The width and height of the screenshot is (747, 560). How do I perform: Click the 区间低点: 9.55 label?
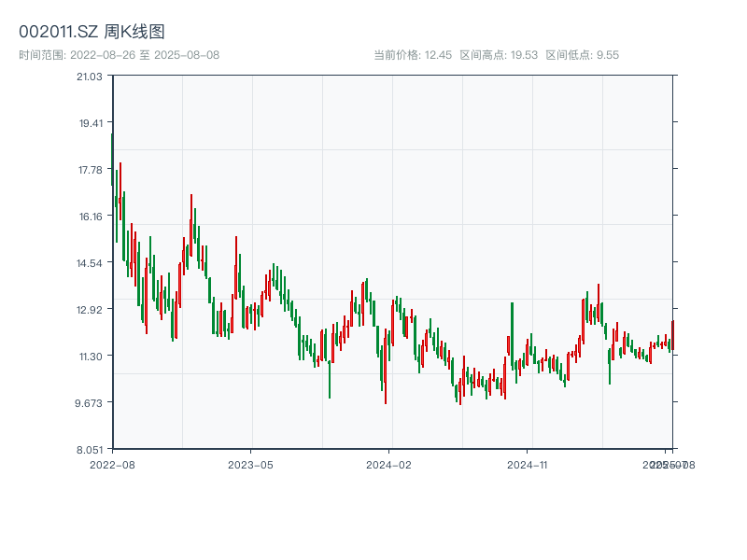coord(582,55)
